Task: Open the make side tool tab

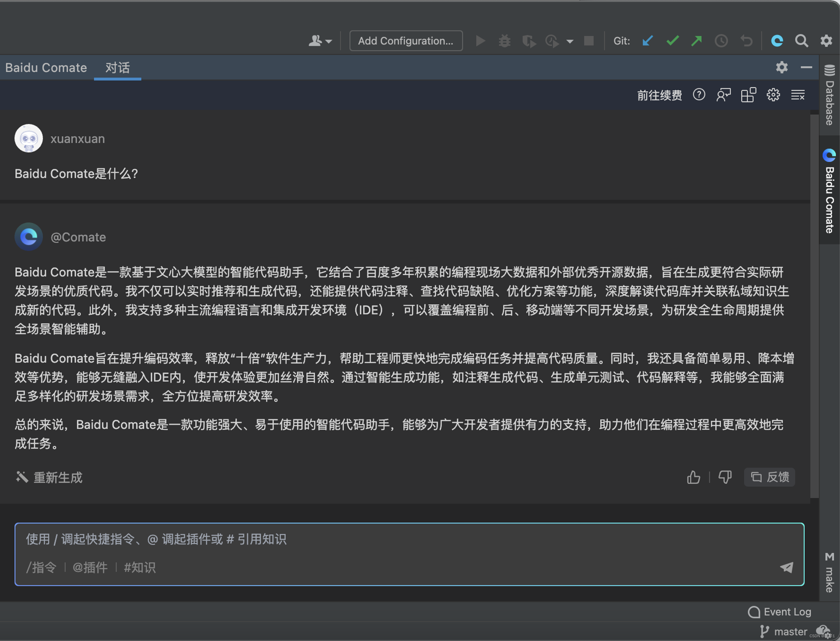Action: (x=829, y=572)
